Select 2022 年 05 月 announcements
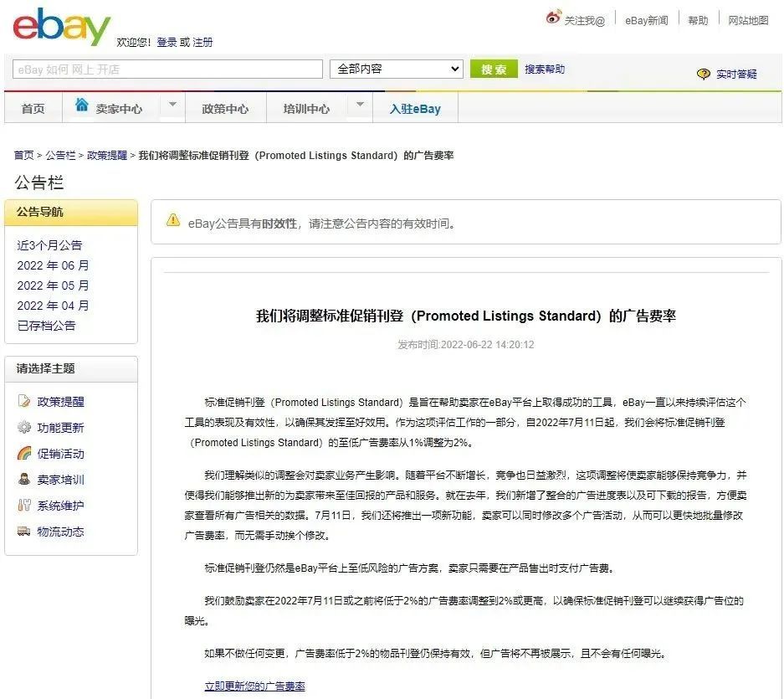Image resolution: width=784 pixels, height=699 pixels. point(53,285)
